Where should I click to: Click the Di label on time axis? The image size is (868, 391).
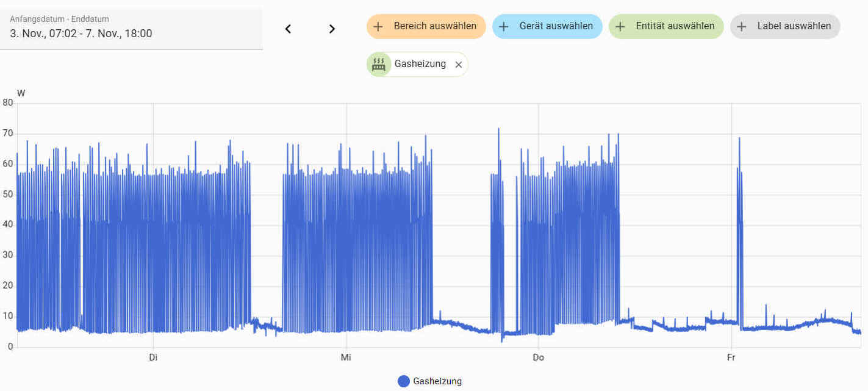[x=153, y=357]
